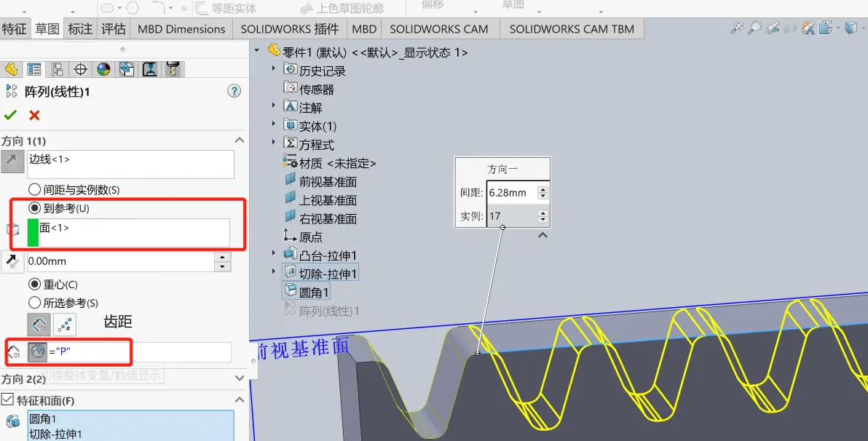Increase the 0.00mm offset stepper
868x441 pixels.
coord(223,257)
